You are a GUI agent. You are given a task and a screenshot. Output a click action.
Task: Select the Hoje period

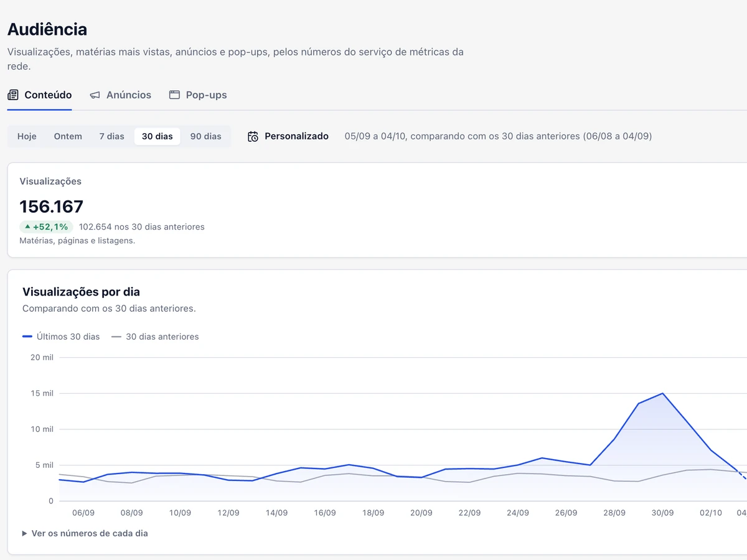(27, 136)
